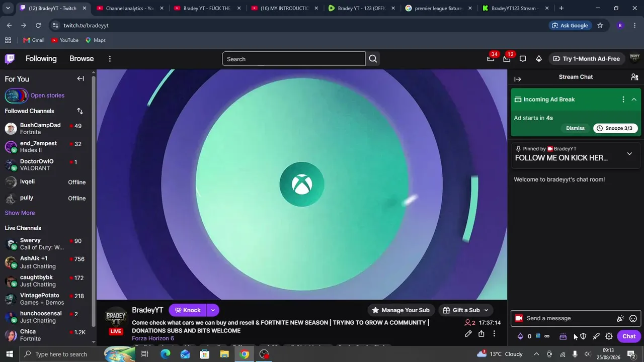Open the chat community users list
The width and height of the screenshot is (644, 362).
(x=634, y=77)
